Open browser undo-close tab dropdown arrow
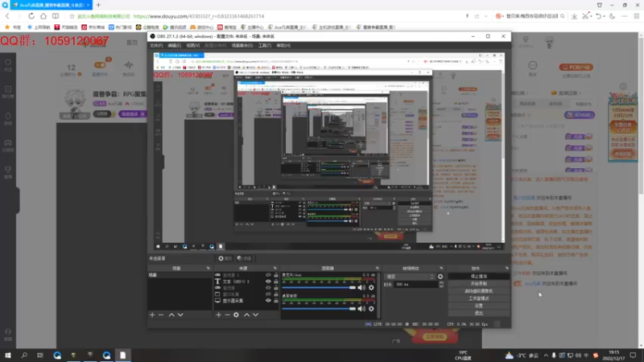This screenshot has width=644, height=362. [x=604, y=16]
